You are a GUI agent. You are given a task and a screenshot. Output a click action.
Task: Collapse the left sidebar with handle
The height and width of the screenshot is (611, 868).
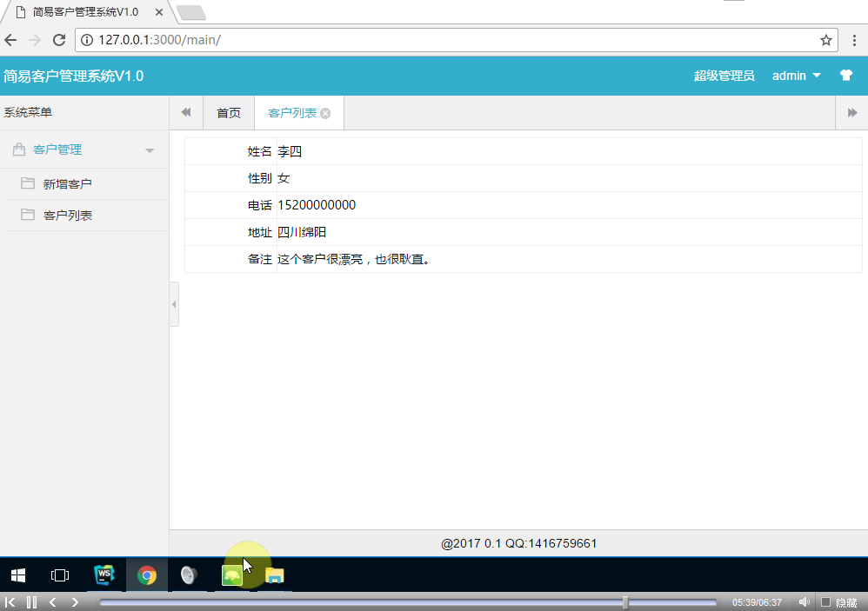[x=174, y=304]
